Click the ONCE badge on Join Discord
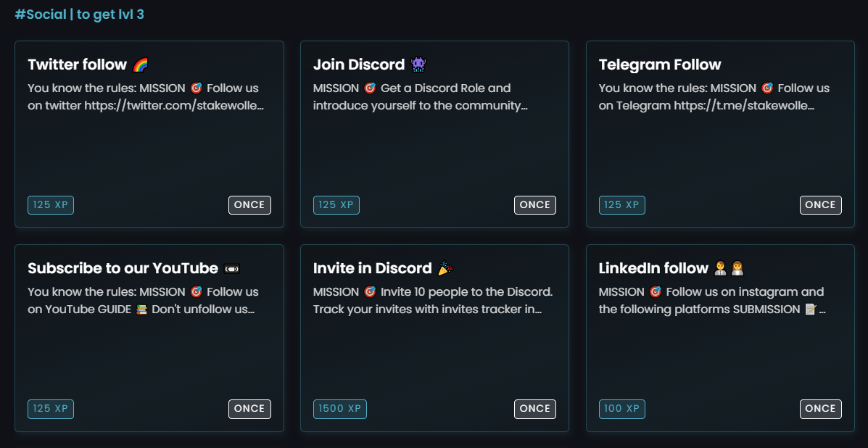The height and width of the screenshot is (448, 868). (x=535, y=204)
